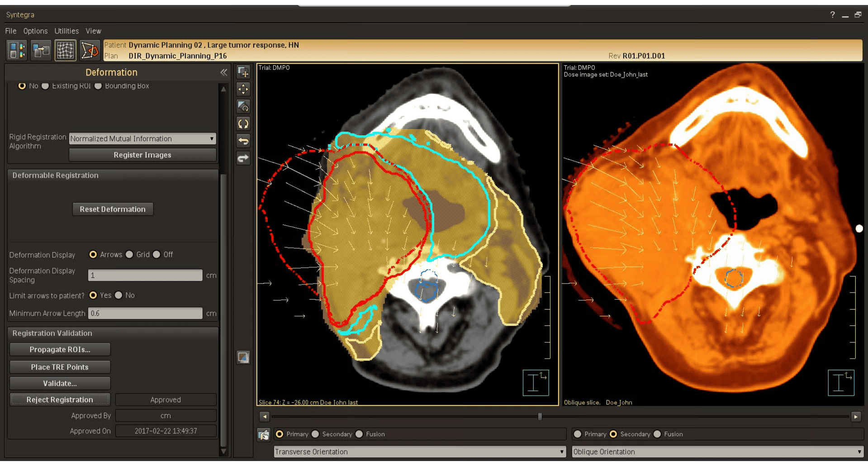Collapse the Deformation panel with the double chevron
Image resolution: width=868 pixels, height=466 pixels.
pyautogui.click(x=223, y=72)
